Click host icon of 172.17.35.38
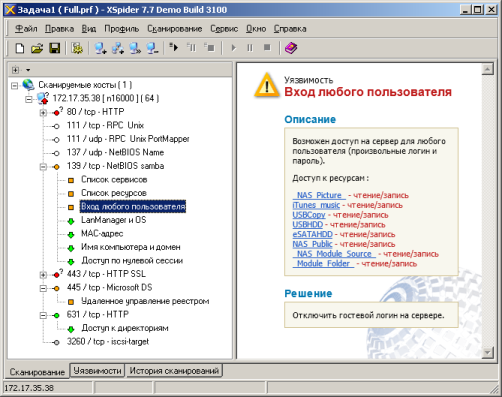 [43, 98]
